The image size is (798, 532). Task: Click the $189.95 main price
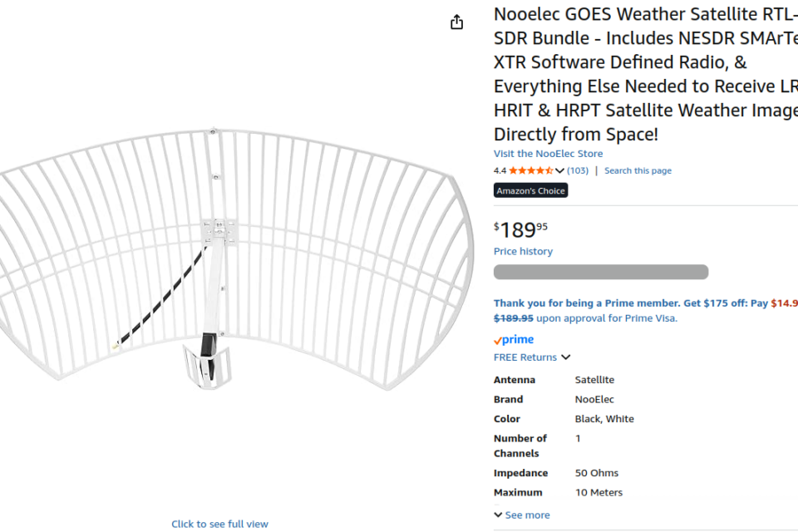click(521, 229)
